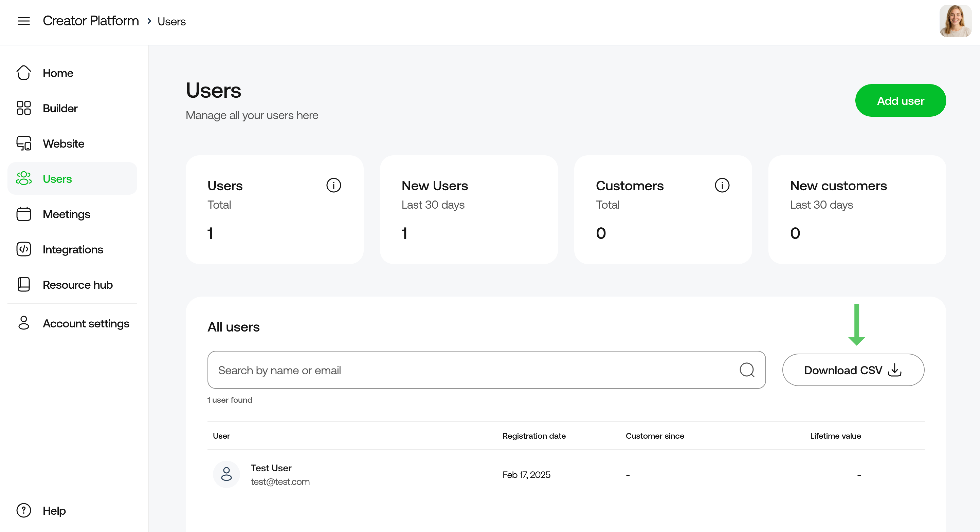Click the Website devices icon
Screen dimensions: 980x532
(24, 143)
